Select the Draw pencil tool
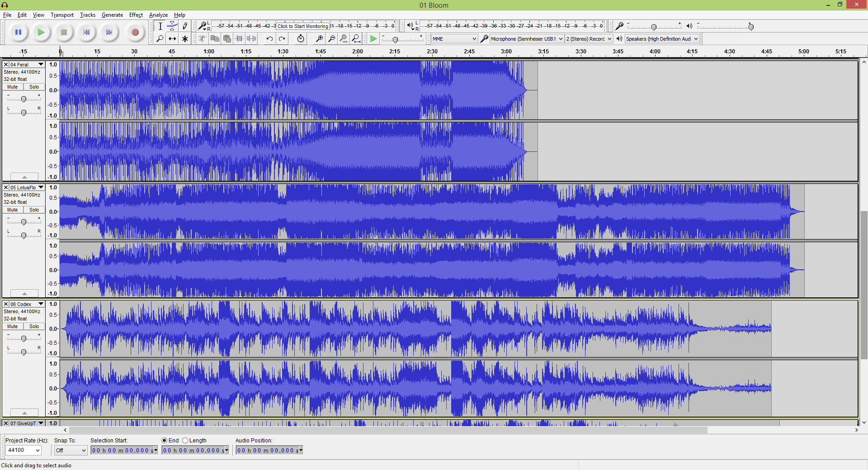 tap(184, 26)
